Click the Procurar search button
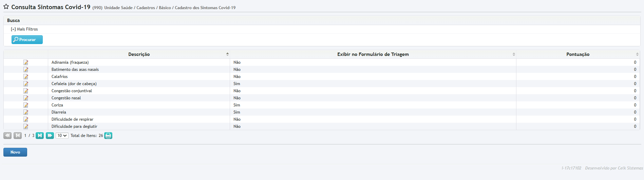Viewport: 644px width, 180px height. 27,40
